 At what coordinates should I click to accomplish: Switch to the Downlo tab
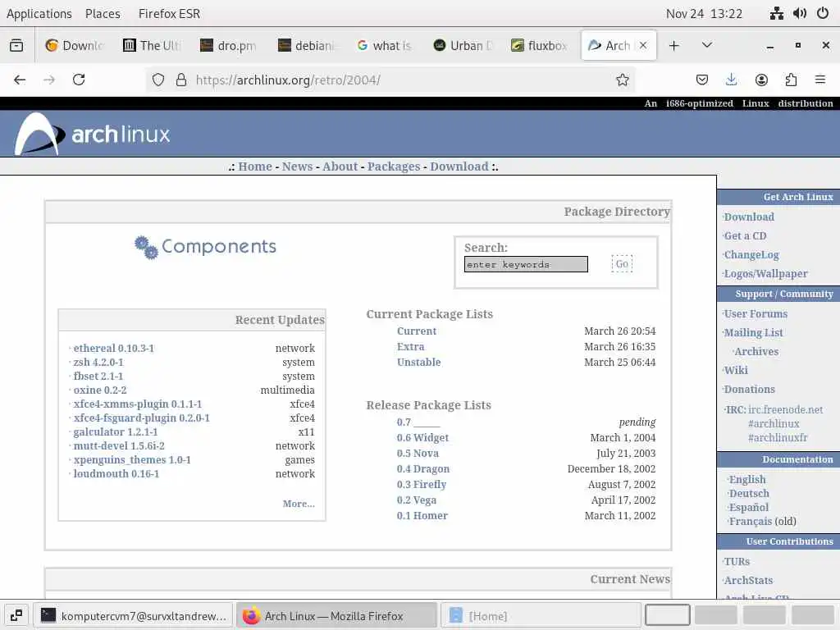pos(75,46)
